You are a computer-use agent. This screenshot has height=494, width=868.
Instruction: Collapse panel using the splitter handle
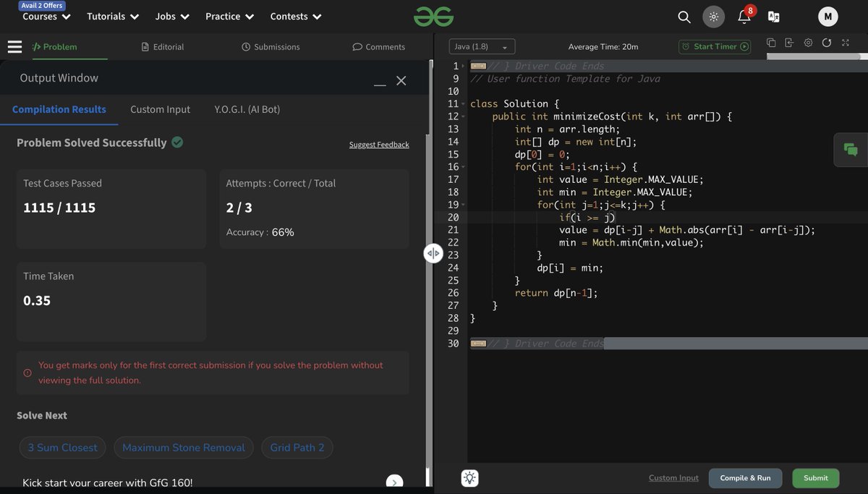(433, 252)
